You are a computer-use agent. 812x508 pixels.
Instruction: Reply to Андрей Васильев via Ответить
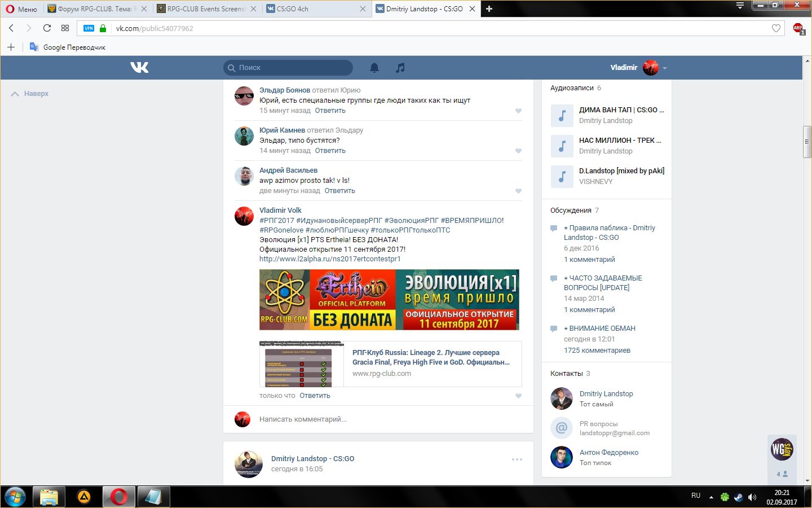339,191
